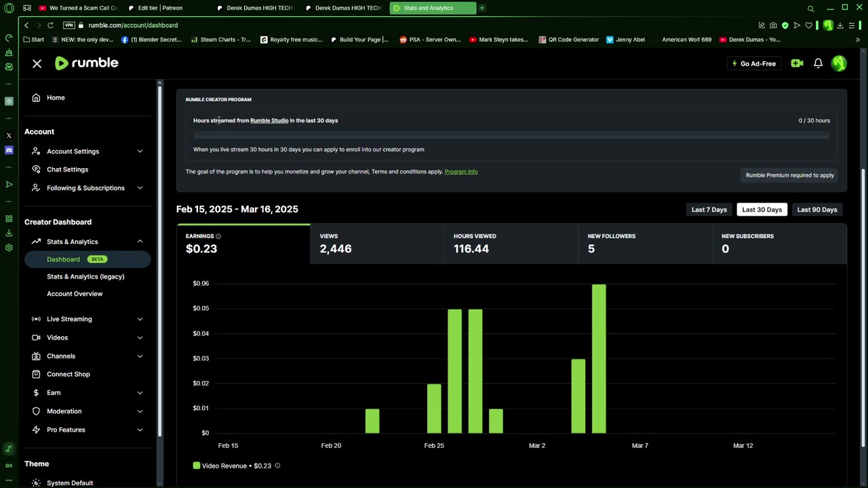Click the browser Back arrow
Image resolution: width=868 pixels, height=488 pixels.
click(26, 25)
